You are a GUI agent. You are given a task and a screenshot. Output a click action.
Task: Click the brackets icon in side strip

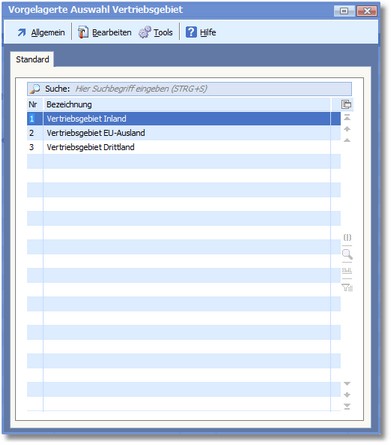click(x=347, y=237)
